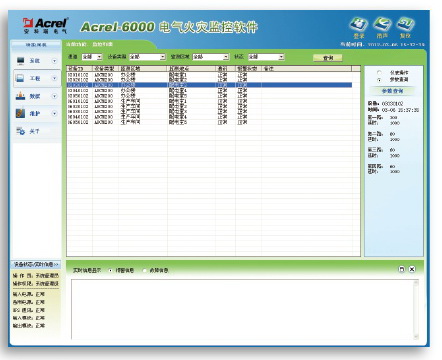Click the parameter query button in right panel
442x360 pixels.
pos(392,91)
